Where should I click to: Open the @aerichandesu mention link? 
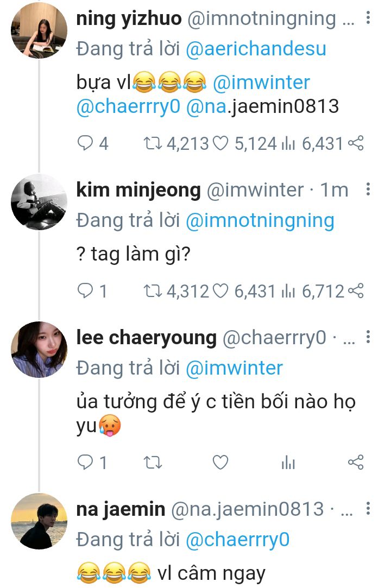click(x=256, y=49)
